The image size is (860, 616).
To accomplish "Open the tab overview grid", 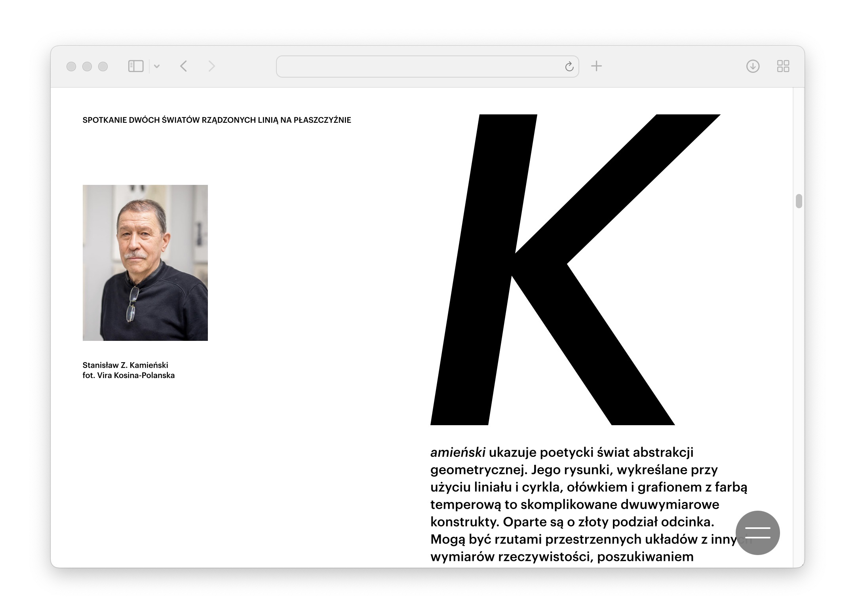I will point(783,66).
